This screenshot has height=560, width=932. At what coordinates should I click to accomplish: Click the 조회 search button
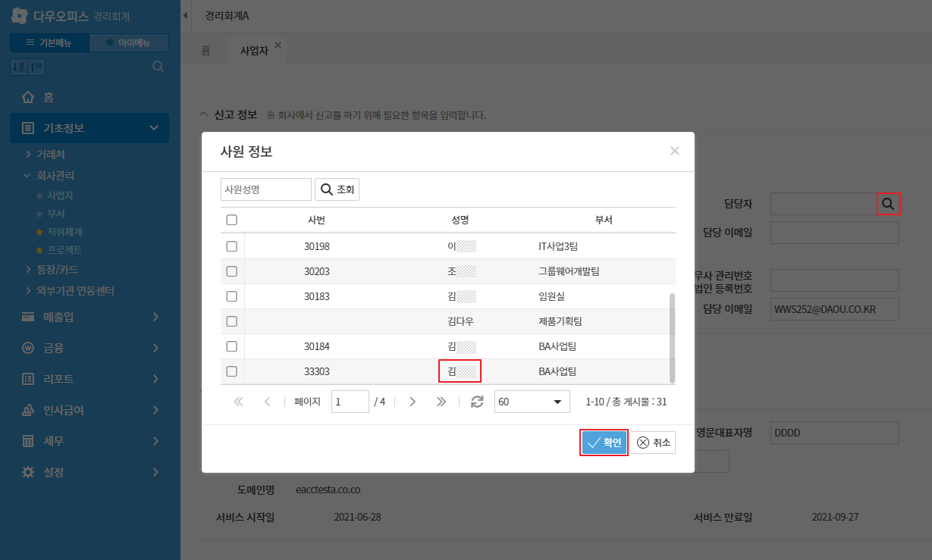[337, 189]
